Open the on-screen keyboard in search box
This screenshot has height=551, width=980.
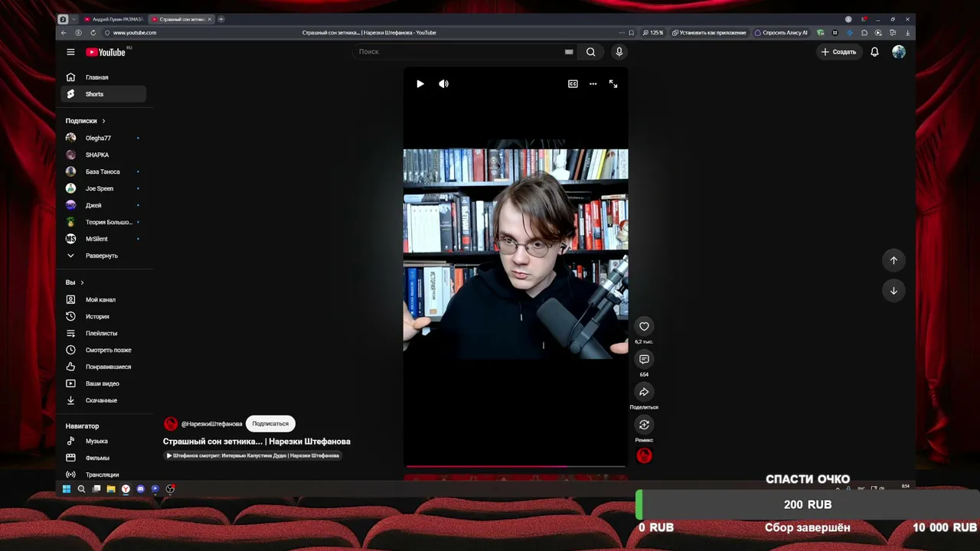click(x=569, y=52)
